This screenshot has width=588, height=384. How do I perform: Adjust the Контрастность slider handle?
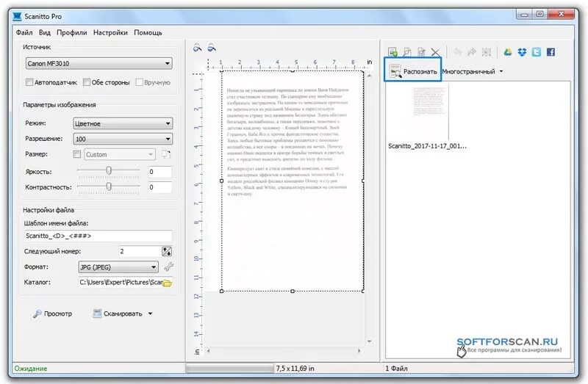(109, 186)
